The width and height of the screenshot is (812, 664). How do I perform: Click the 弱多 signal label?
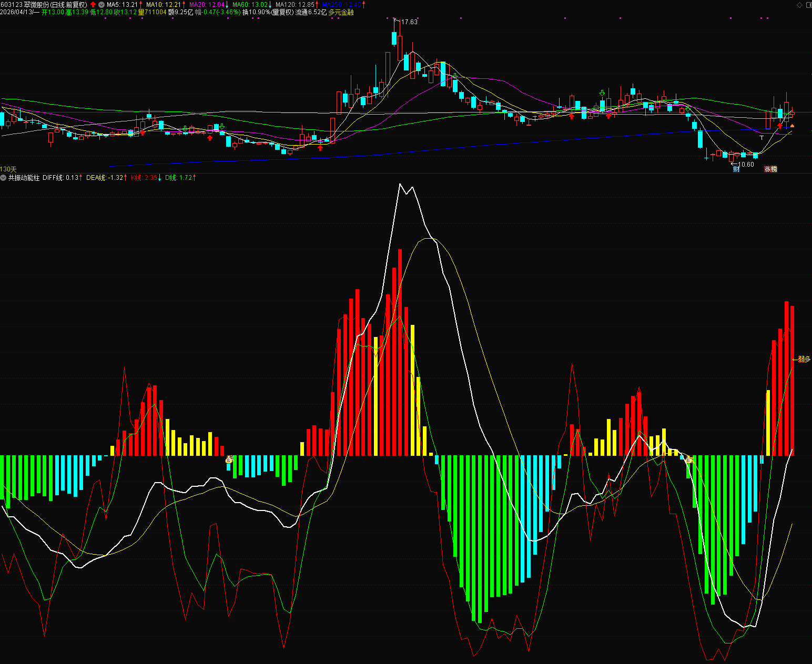[804, 359]
